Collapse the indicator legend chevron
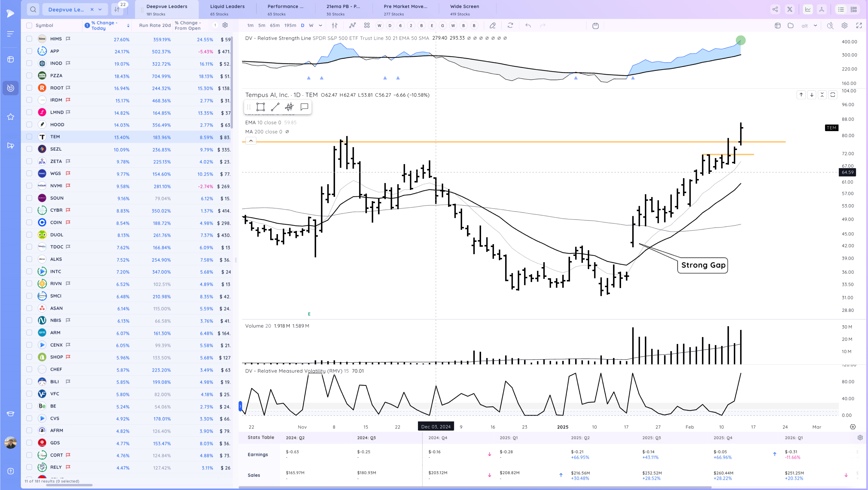Viewport: 868px width, 490px height. pos(251,141)
